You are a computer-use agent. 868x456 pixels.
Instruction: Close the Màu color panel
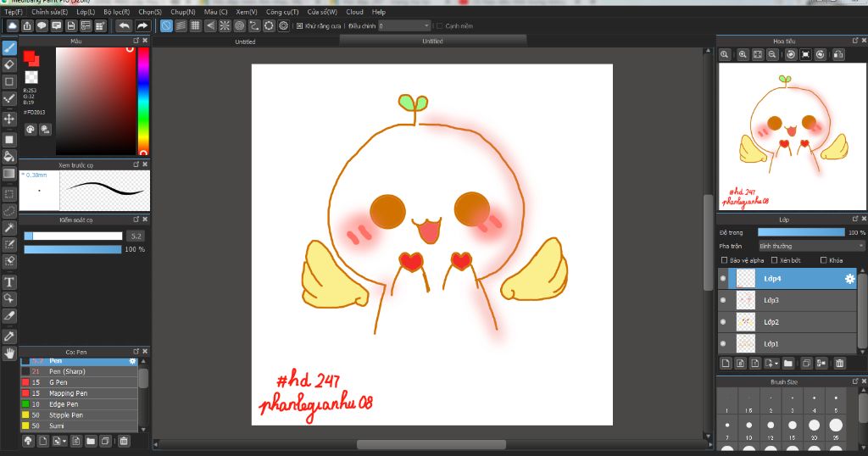point(145,41)
